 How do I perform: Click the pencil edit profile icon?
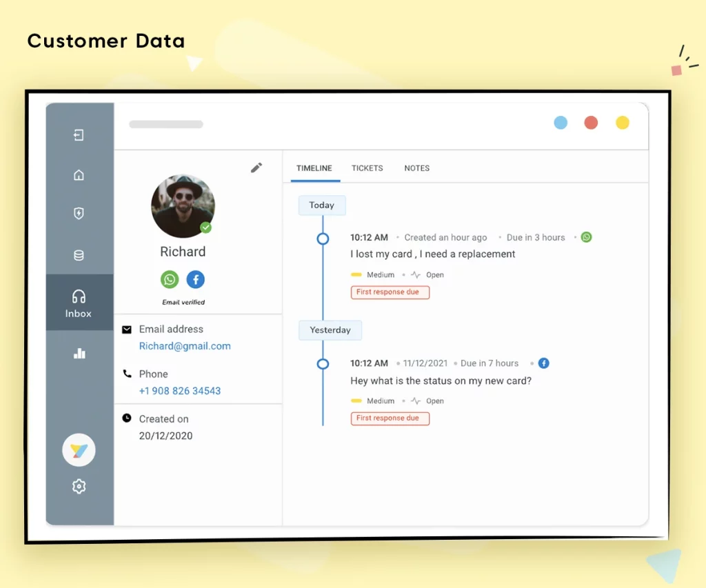(x=256, y=168)
